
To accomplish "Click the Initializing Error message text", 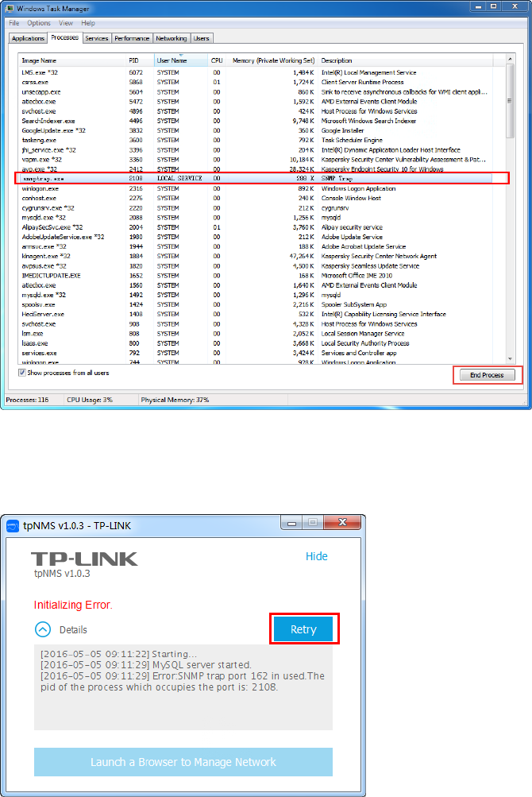I will point(73,605).
